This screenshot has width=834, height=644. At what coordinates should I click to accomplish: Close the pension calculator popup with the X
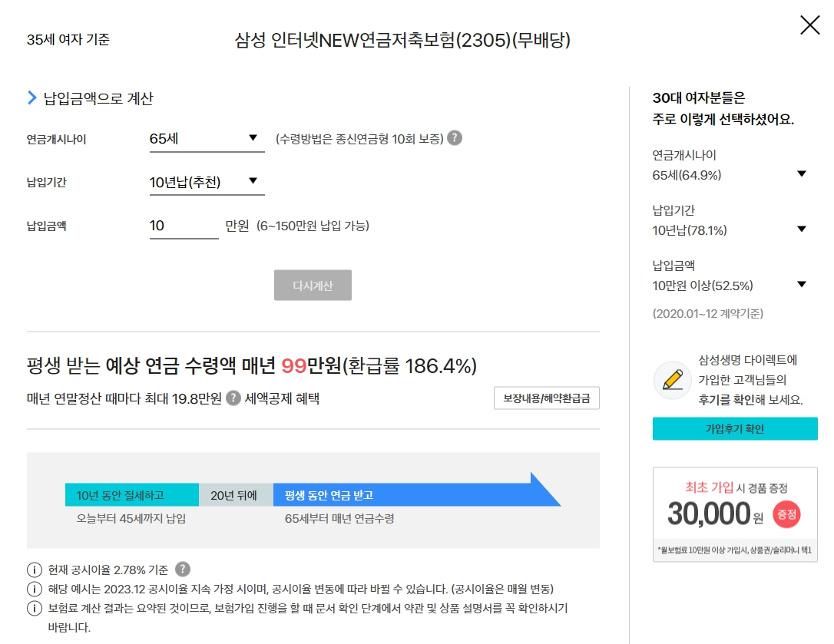809,25
